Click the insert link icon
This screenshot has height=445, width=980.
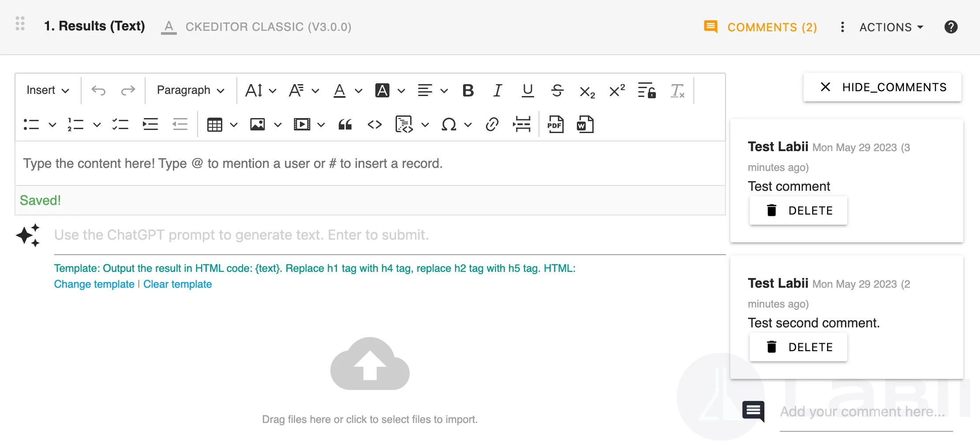click(x=492, y=125)
